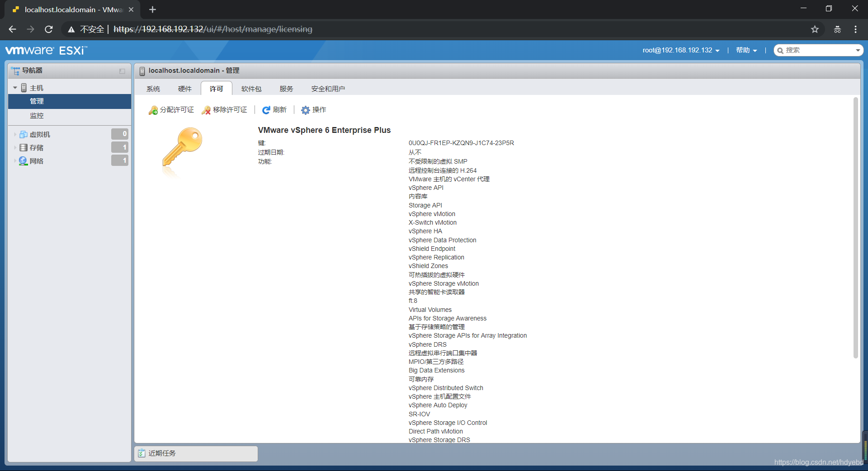Screen dimensions: 868x471
Task: Click the Storage count badge 1
Action: (x=120, y=147)
